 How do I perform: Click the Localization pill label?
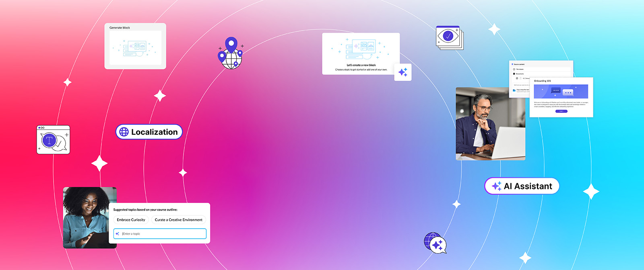point(155,132)
